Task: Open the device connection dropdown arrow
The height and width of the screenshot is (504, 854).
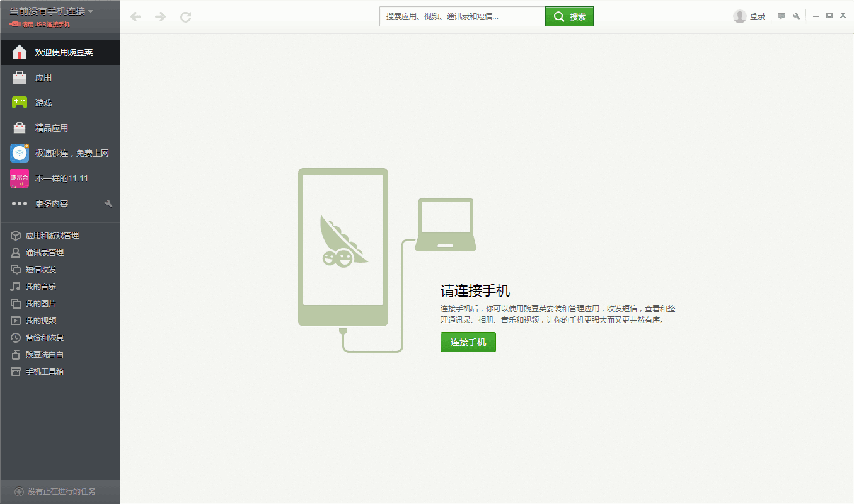Action: pos(91,12)
